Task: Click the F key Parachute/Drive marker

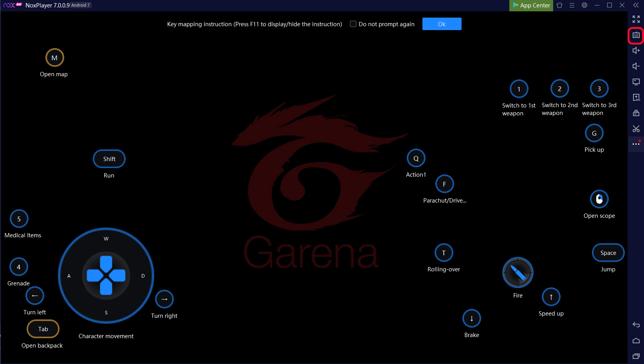Action: pyautogui.click(x=444, y=184)
